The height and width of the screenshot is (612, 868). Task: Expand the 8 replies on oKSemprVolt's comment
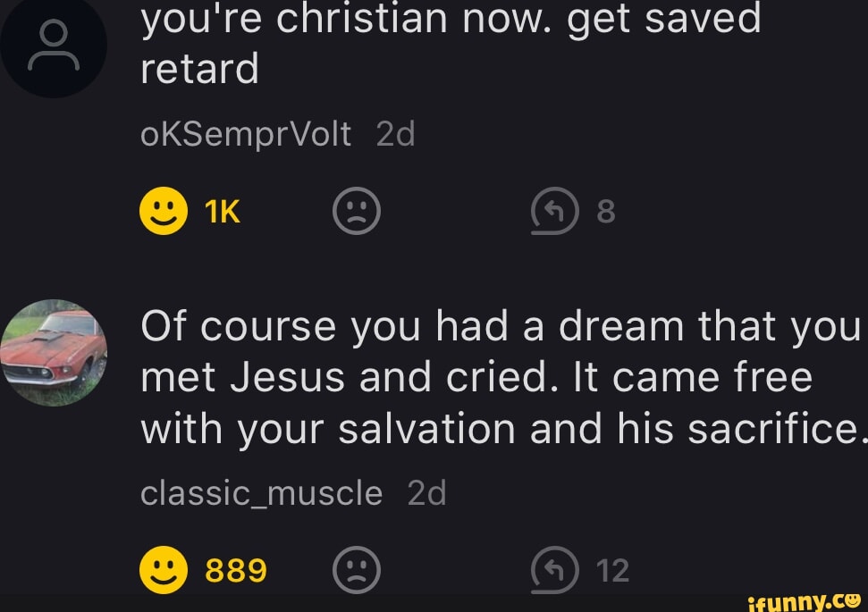(x=606, y=214)
